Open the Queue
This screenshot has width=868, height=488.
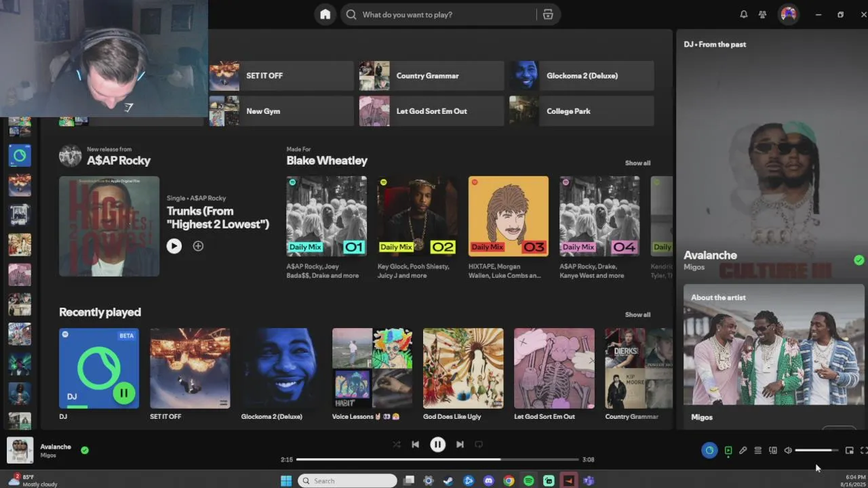(x=757, y=450)
